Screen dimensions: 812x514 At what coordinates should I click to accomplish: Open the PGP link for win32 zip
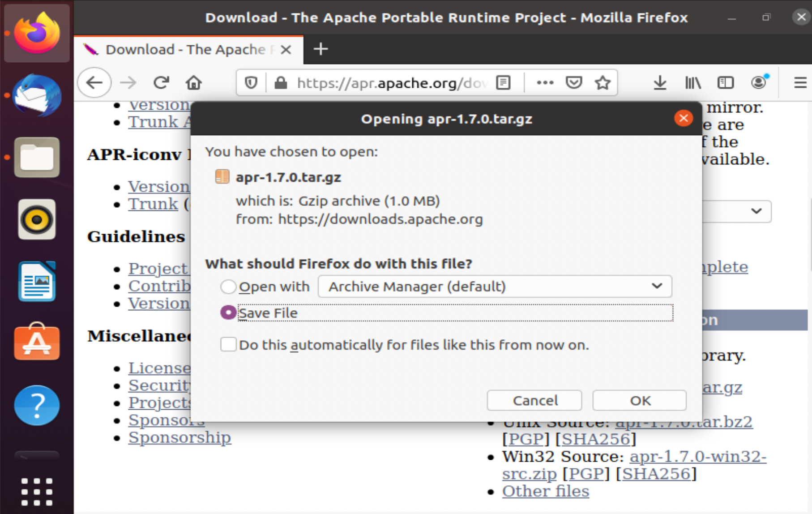586,474
